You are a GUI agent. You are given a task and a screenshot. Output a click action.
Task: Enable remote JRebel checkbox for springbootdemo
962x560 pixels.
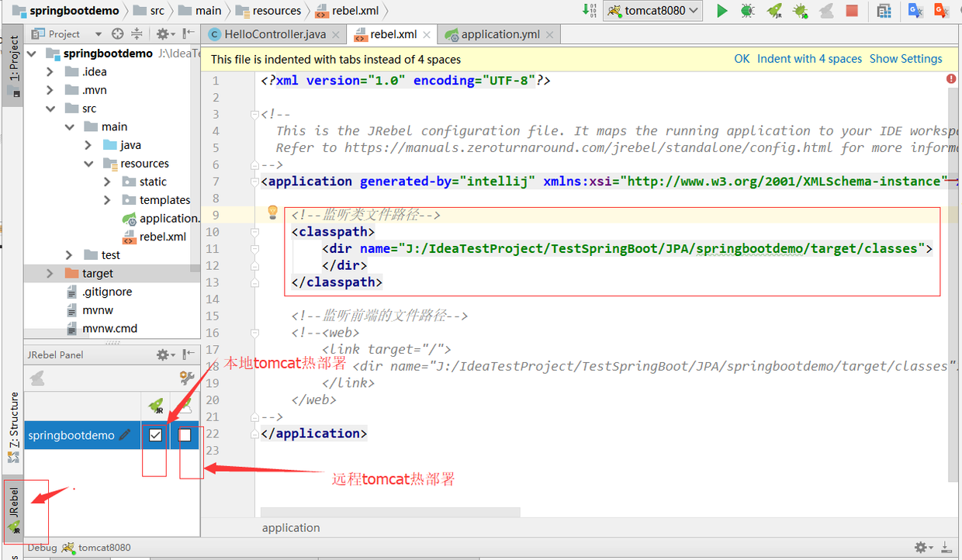click(185, 435)
